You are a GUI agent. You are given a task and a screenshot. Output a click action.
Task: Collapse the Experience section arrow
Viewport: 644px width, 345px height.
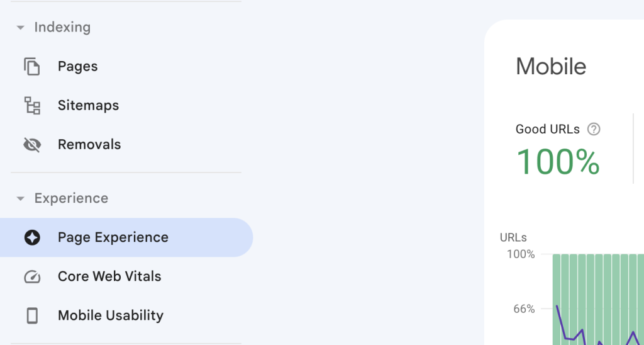click(x=20, y=198)
